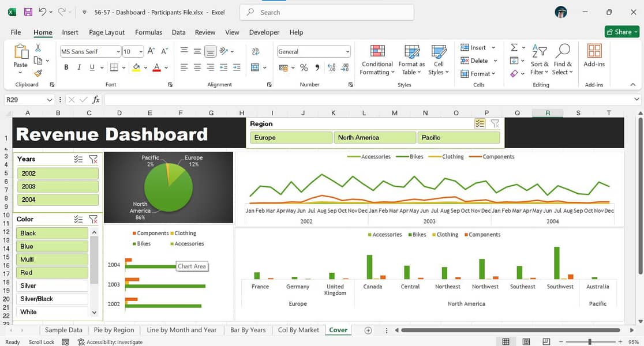Apply yellow fill color to cell

point(136,67)
